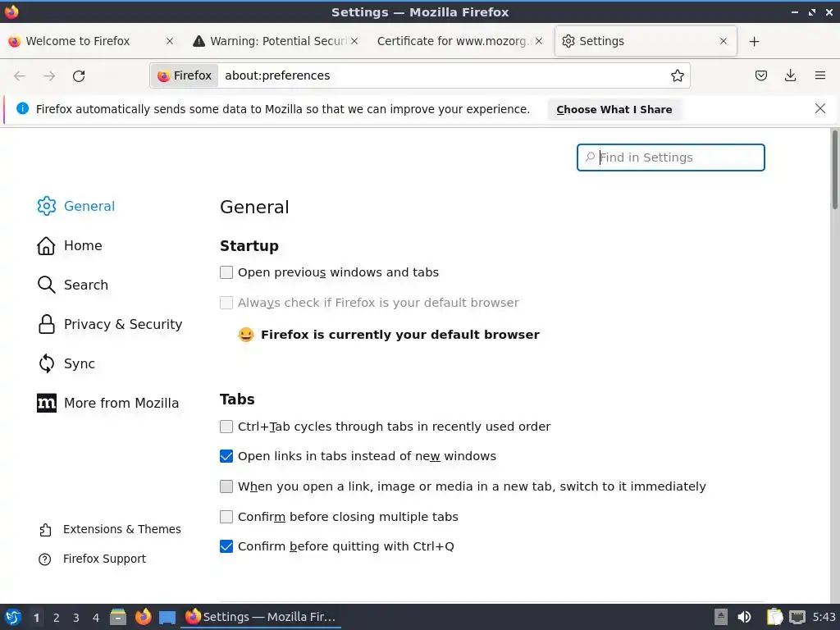
Task: Enable Ctrl+Tab cycles in recently used order
Action: [226, 427]
